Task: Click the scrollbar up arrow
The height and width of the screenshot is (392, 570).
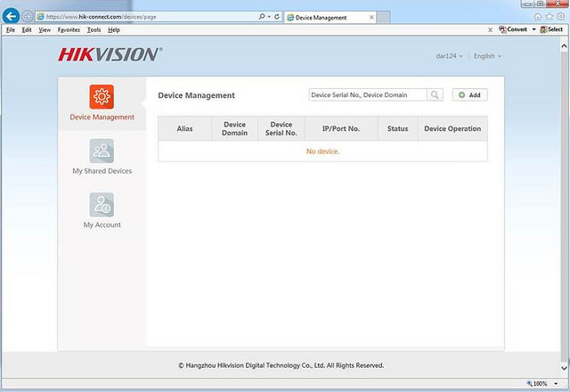Action: 564,45
